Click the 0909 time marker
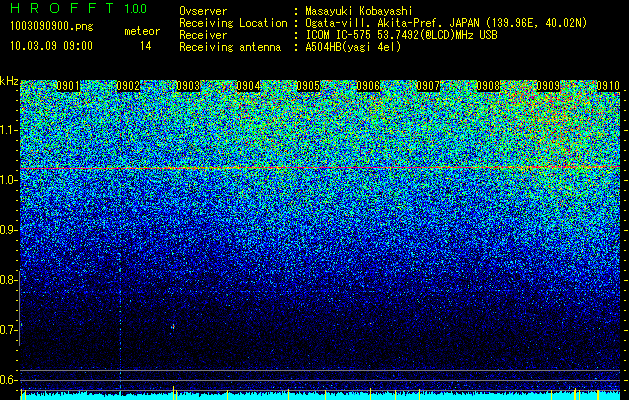 [x=548, y=86]
